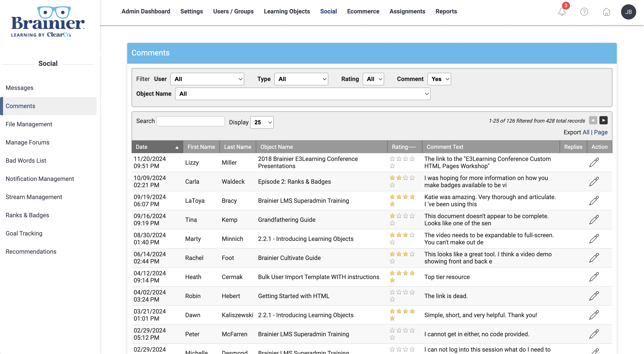Image resolution: width=644 pixels, height=354 pixels.
Task: Open the Ecommerce menu
Action: coord(363,11)
